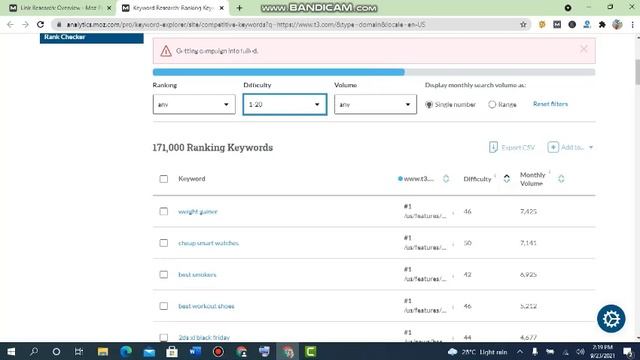
Task: Launch Microsoft Edge from taskbar
Action: tap(126, 351)
